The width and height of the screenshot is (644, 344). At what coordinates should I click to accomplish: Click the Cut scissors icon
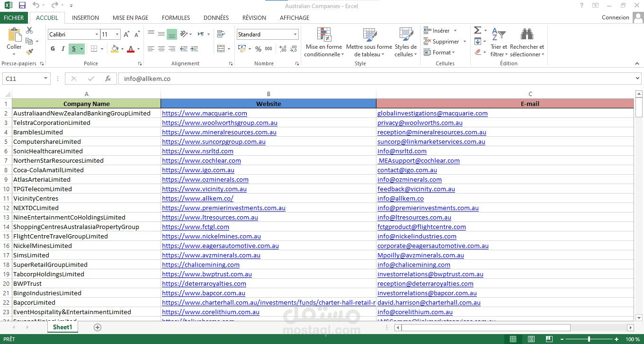pyautogui.click(x=30, y=31)
